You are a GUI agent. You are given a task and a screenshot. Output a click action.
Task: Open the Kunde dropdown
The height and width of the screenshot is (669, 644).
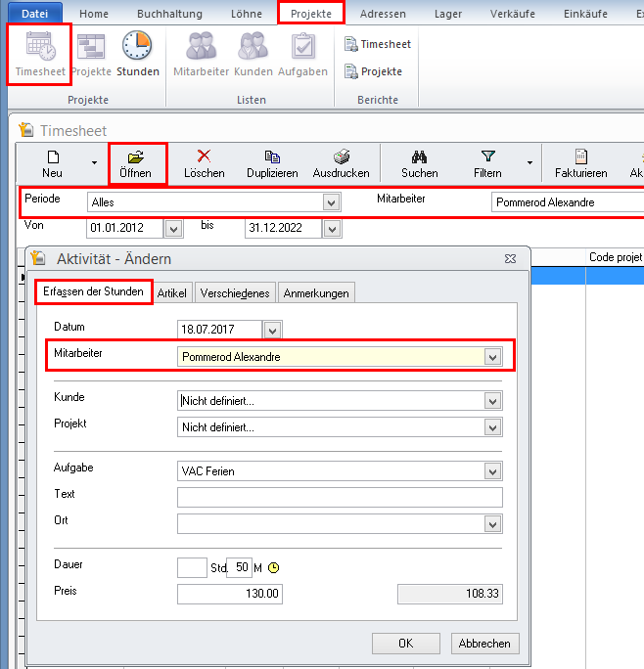pyautogui.click(x=493, y=401)
